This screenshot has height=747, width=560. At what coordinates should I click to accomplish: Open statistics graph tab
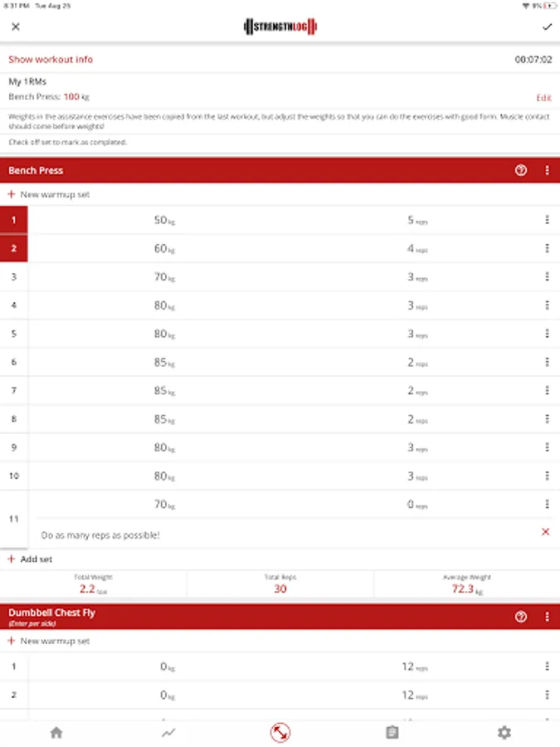click(168, 732)
